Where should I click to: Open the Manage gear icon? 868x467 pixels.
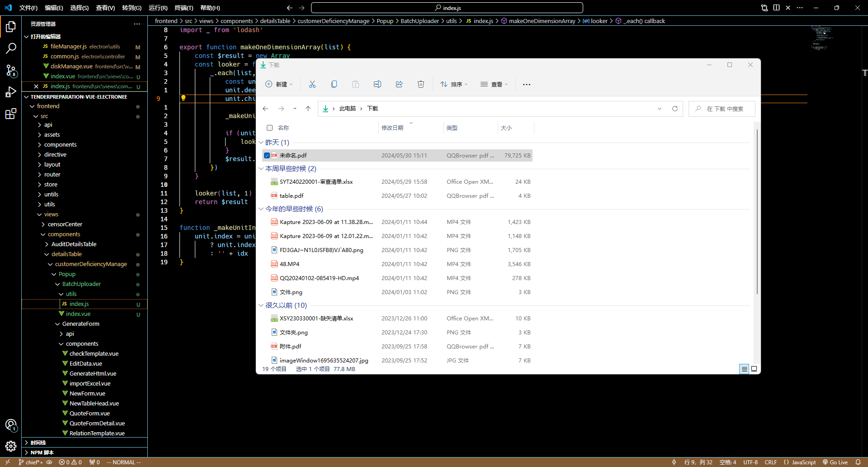11,446
